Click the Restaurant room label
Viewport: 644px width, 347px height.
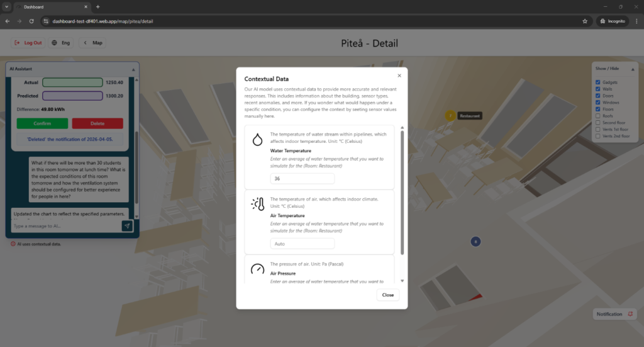point(469,116)
